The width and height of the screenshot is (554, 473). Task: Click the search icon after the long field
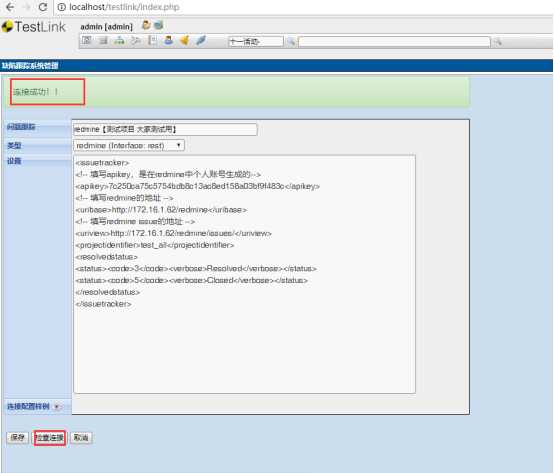coord(498,42)
